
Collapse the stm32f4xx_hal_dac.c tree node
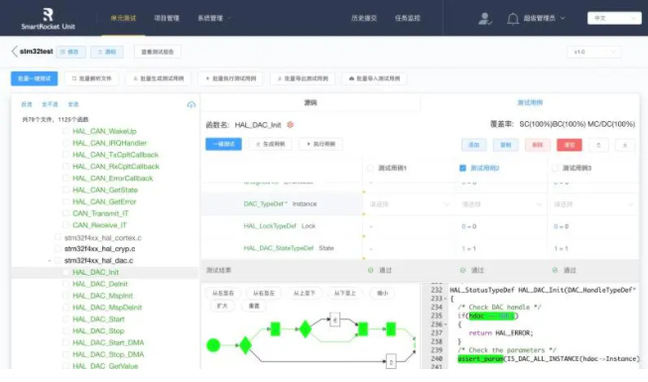50,261
